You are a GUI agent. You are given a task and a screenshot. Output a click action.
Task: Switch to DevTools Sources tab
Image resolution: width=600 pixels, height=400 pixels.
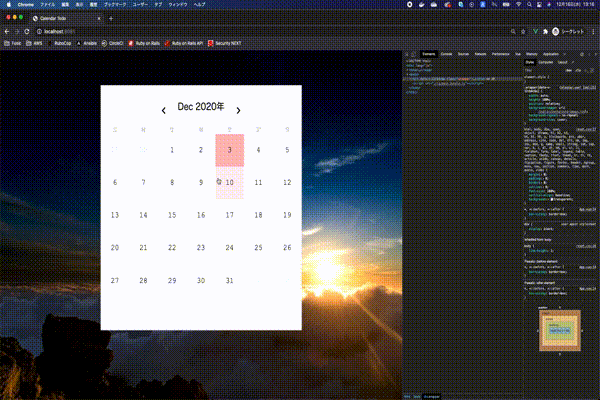click(x=463, y=54)
